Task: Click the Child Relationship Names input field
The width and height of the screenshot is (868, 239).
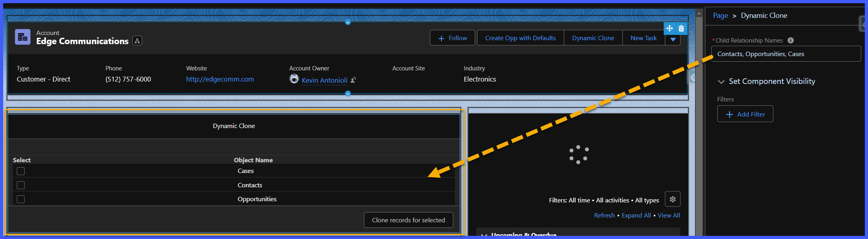Action: (x=786, y=54)
